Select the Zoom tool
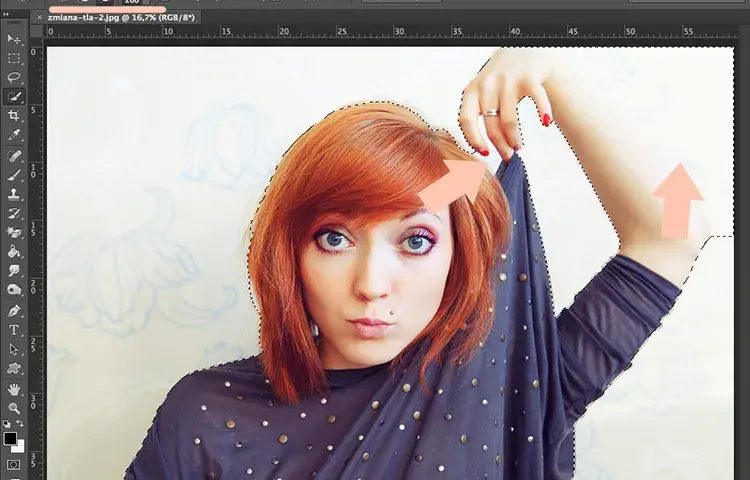 14,408
